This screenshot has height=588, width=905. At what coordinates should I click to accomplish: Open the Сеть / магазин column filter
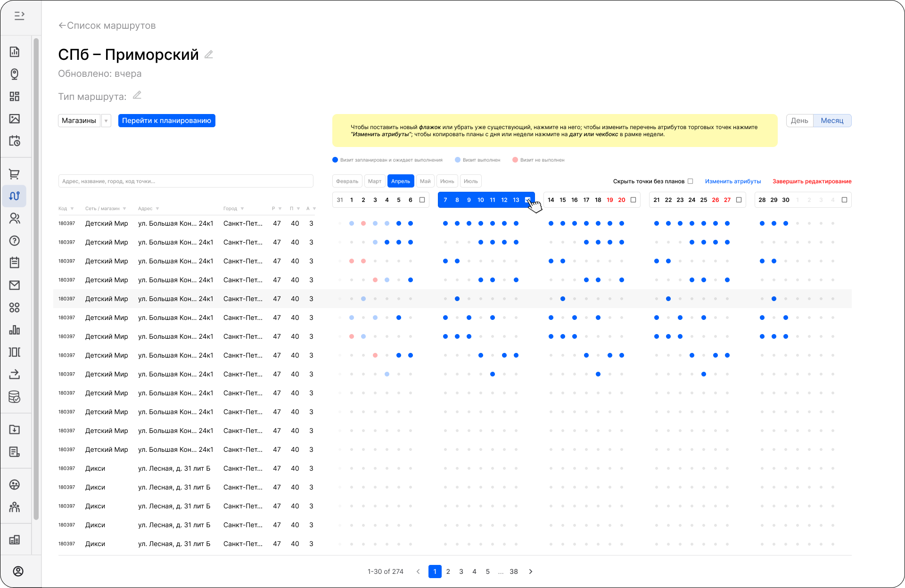(124, 209)
